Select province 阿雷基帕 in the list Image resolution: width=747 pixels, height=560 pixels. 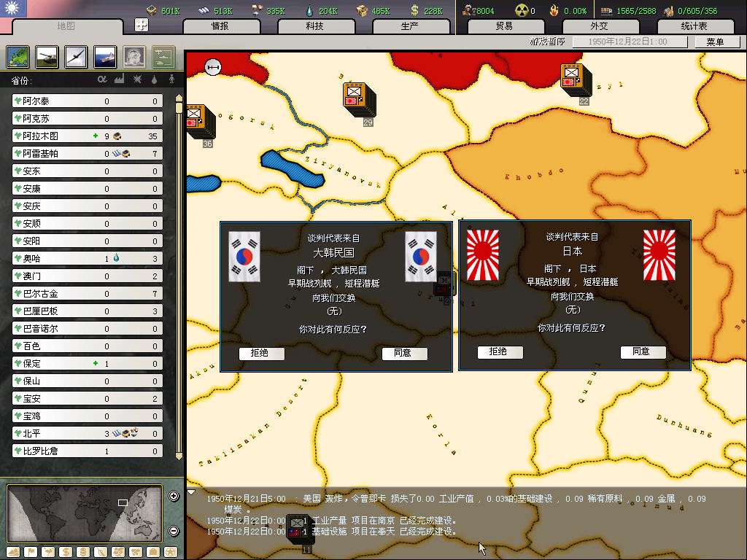pyautogui.click(x=88, y=153)
